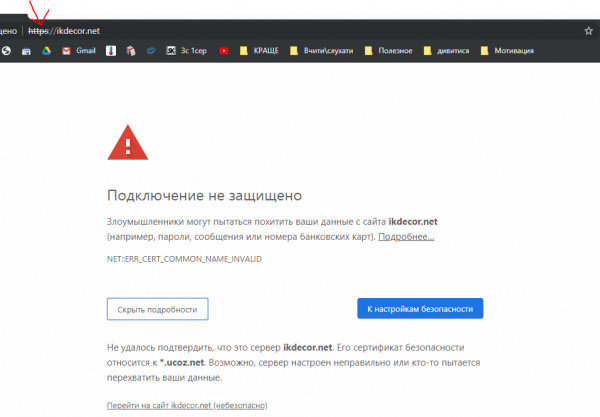Open the 'Подробнее...' link
This screenshot has height=417, width=600.
click(406, 237)
